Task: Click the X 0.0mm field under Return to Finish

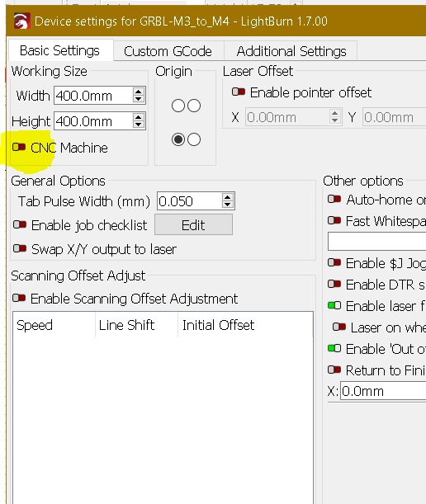Action: 383,391
